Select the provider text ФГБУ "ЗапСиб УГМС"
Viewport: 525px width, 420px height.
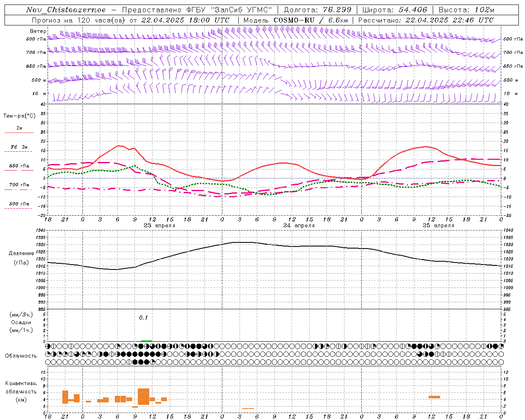tap(230, 10)
